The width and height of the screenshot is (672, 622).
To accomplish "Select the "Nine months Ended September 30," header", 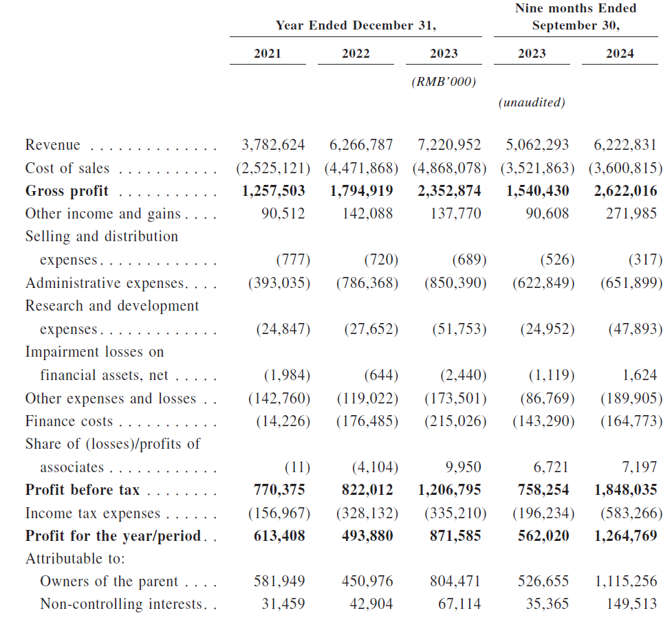I will coord(575,17).
